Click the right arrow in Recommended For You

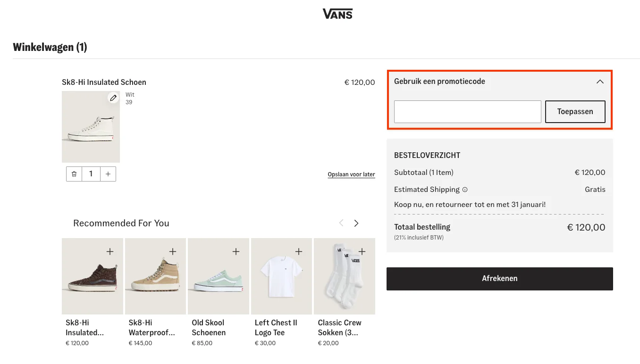click(x=356, y=223)
